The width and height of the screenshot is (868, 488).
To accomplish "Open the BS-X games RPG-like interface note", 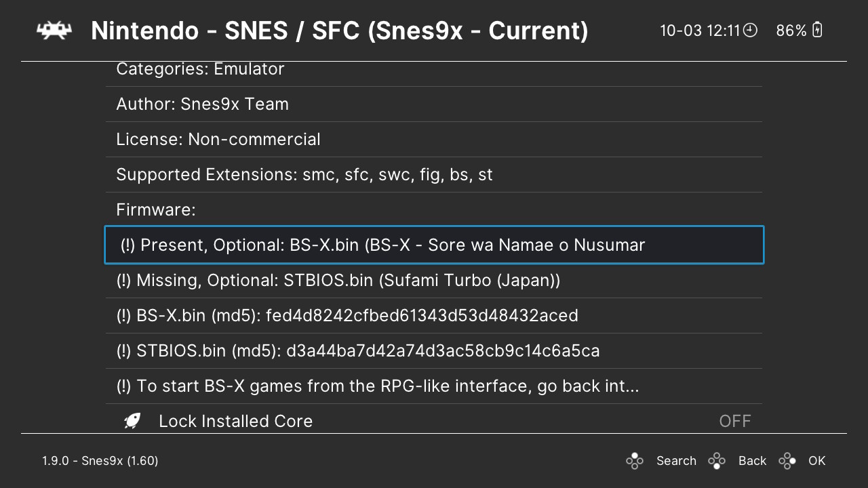I will pyautogui.click(x=434, y=386).
